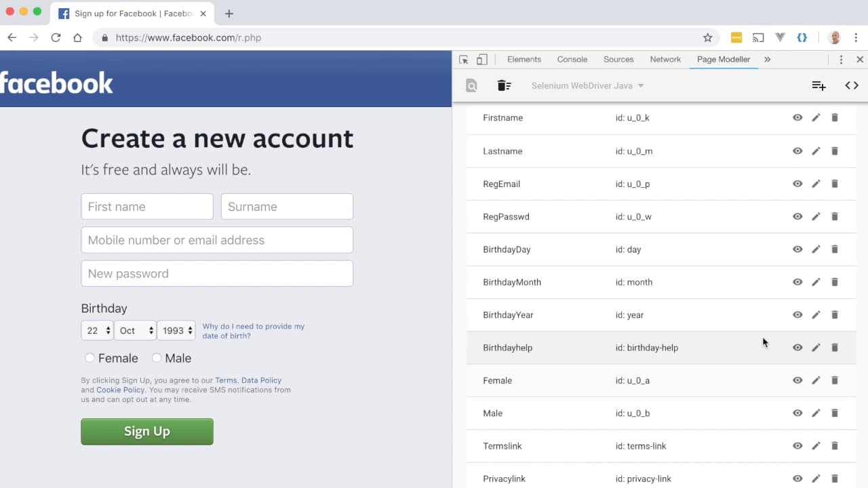The height and width of the screenshot is (488, 868).
Task: Open a new browser tab with plus
Action: tap(229, 14)
